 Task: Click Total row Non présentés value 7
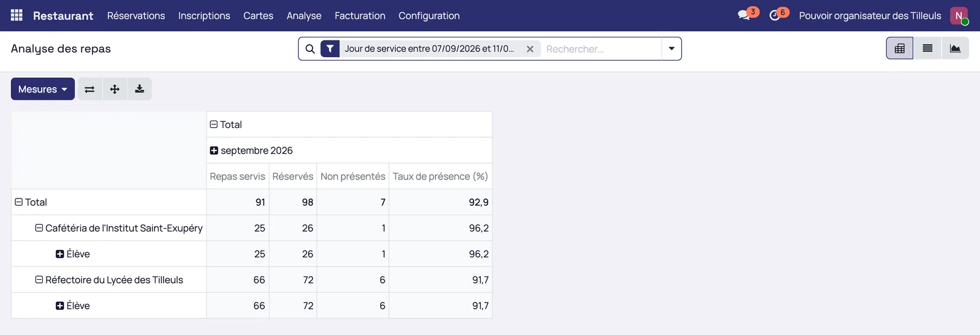pos(353,202)
